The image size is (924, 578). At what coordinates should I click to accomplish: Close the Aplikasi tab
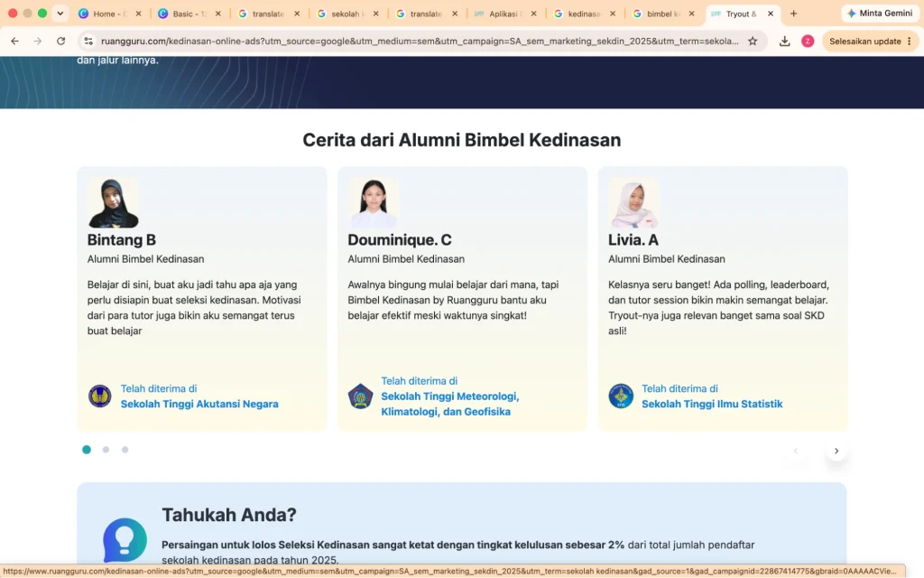tap(533, 14)
